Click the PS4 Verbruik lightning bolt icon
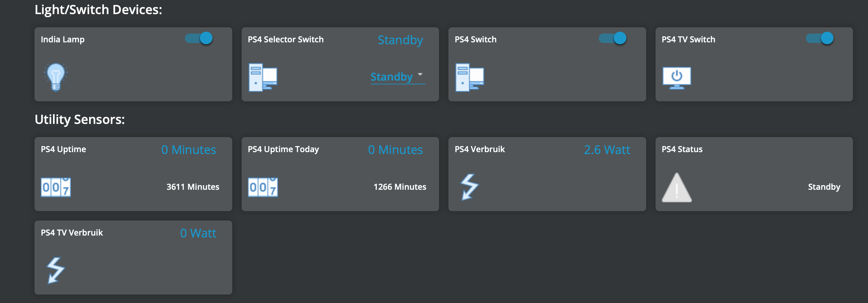Viewport: 868px width, 303px height. (x=469, y=187)
